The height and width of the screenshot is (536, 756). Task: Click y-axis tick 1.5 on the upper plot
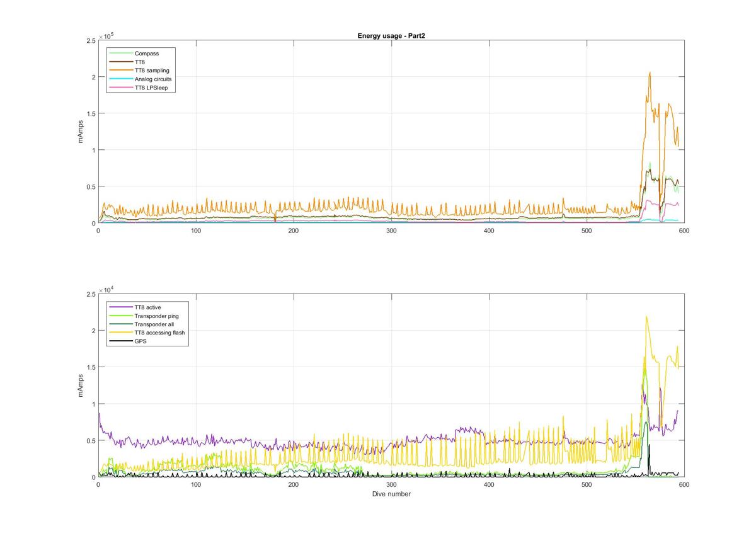(89, 113)
